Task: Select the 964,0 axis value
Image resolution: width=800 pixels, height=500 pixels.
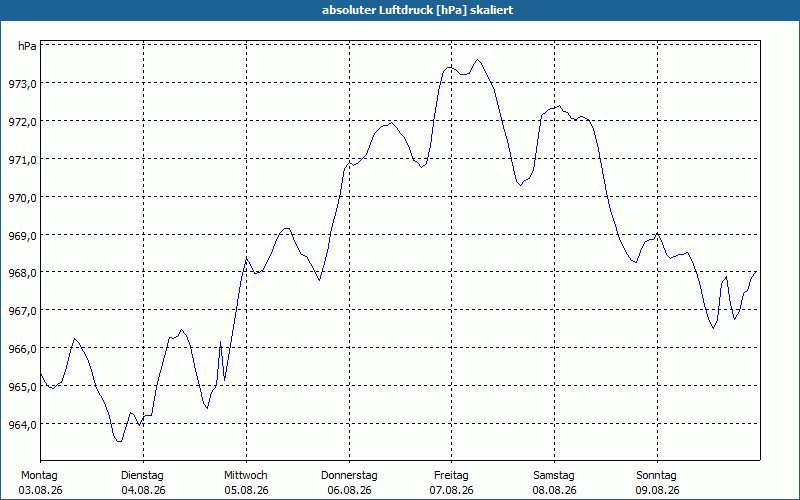Action: [22, 424]
